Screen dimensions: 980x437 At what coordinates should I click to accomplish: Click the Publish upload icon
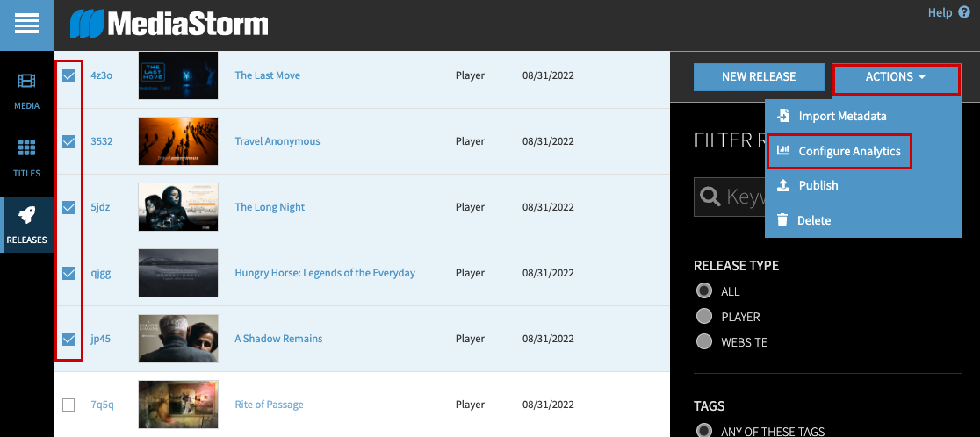pos(783,185)
